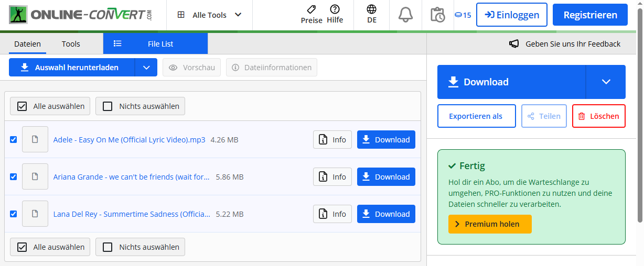The width and height of the screenshot is (644, 266).
Task: Show Info for the Adele file
Action: tap(332, 140)
